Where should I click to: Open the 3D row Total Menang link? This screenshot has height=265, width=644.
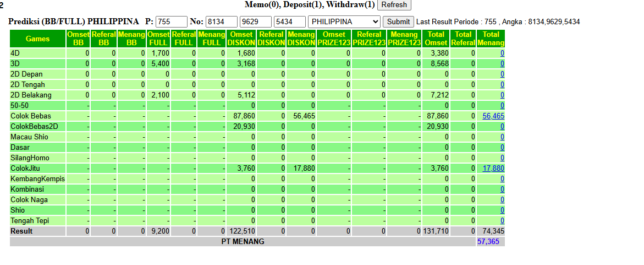tap(502, 64)
